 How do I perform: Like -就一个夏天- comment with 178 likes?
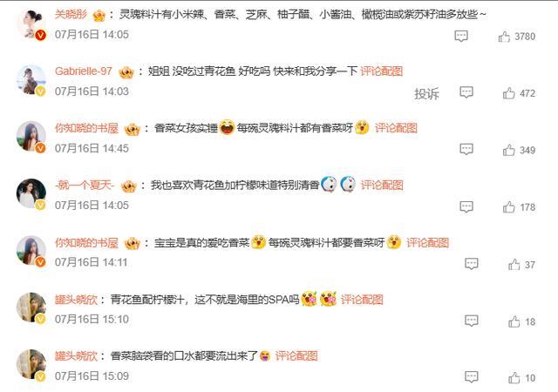pyautogui.click(x=509, y=207)
